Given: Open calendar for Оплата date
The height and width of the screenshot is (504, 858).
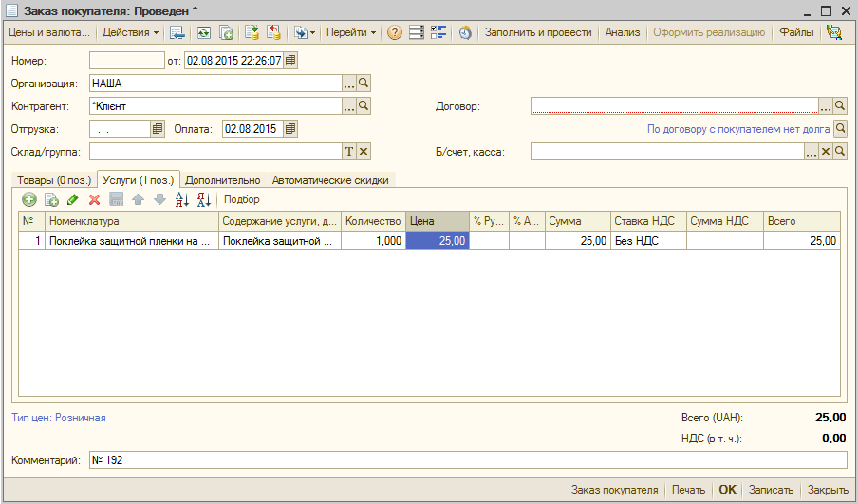Looking at the screenshot, I should tap(290, 129).
